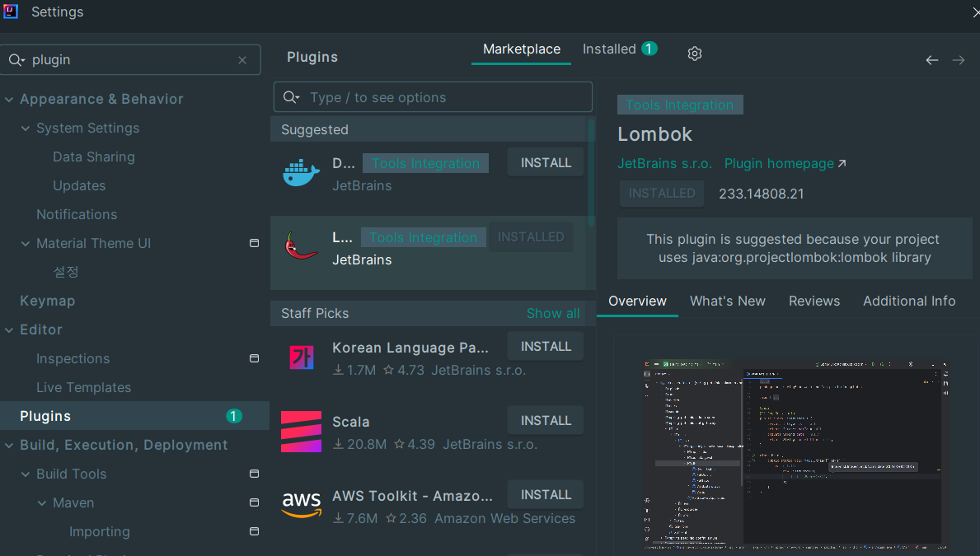Image resolution: width=980 pixels, height=556 pixels.
Task: Select Live Templates in settings tree
Action: click(x=84, y=387)
